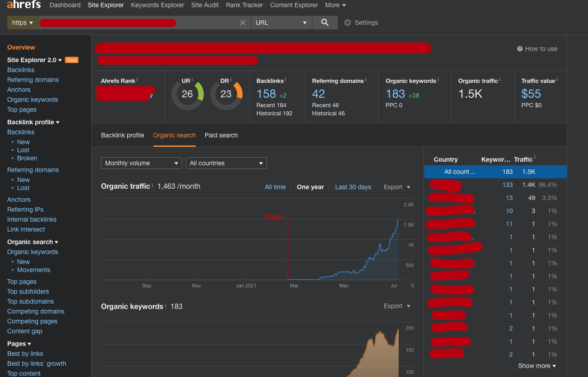The image size is (588, 377).
Task: Go to Dashboard in the top navigation
Action: pyautogui.click(x=65, y=5)
